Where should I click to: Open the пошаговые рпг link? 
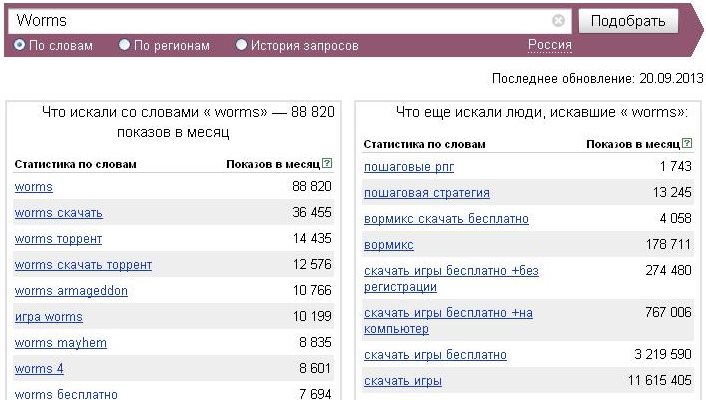click(x=409, y=167)
